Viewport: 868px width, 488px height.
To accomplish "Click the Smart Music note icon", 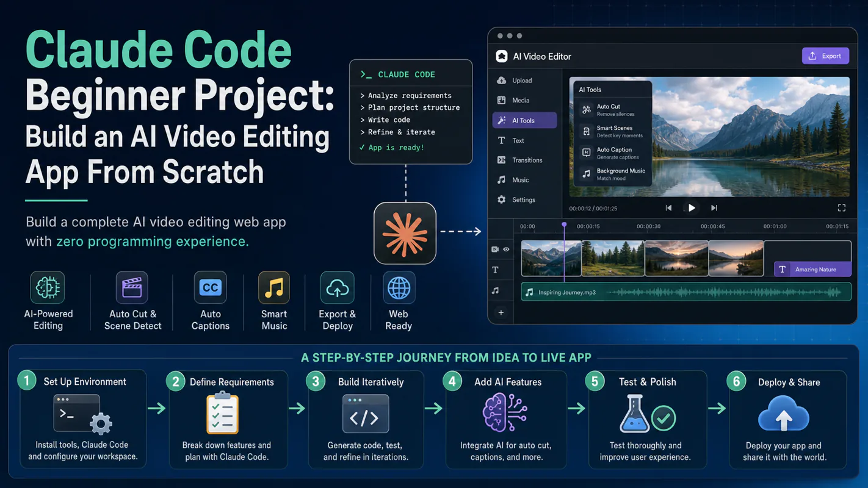I will coord(274,287).
